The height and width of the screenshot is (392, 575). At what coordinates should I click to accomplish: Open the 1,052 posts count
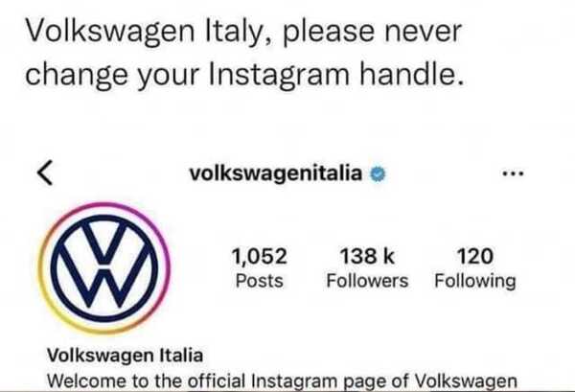(260, 256)
